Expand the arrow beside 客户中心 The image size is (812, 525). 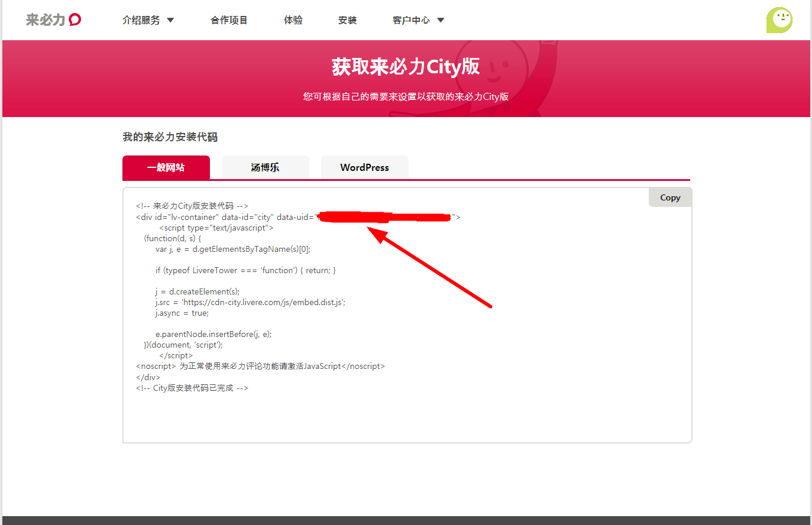(x=441, y=20)
